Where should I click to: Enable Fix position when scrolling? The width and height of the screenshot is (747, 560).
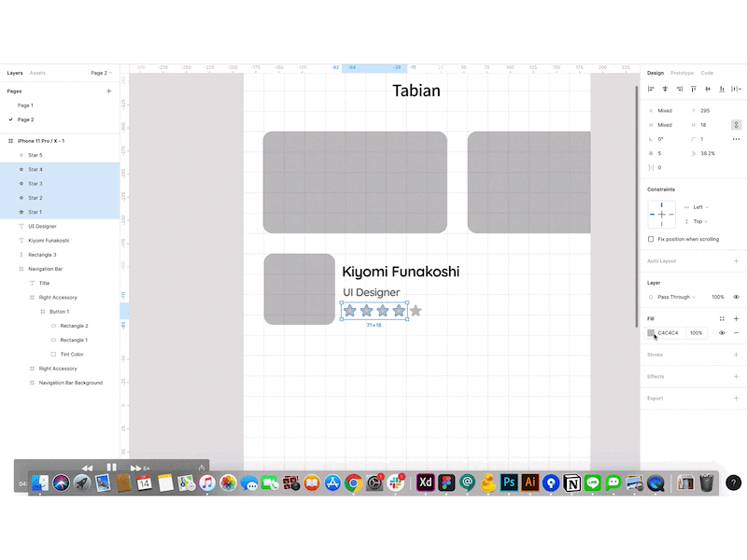coord(651,239)
